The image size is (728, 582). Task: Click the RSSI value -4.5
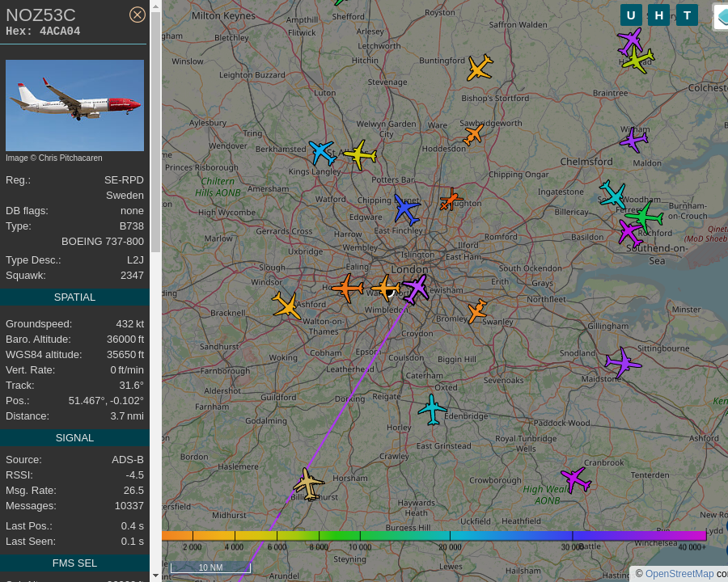134,474
